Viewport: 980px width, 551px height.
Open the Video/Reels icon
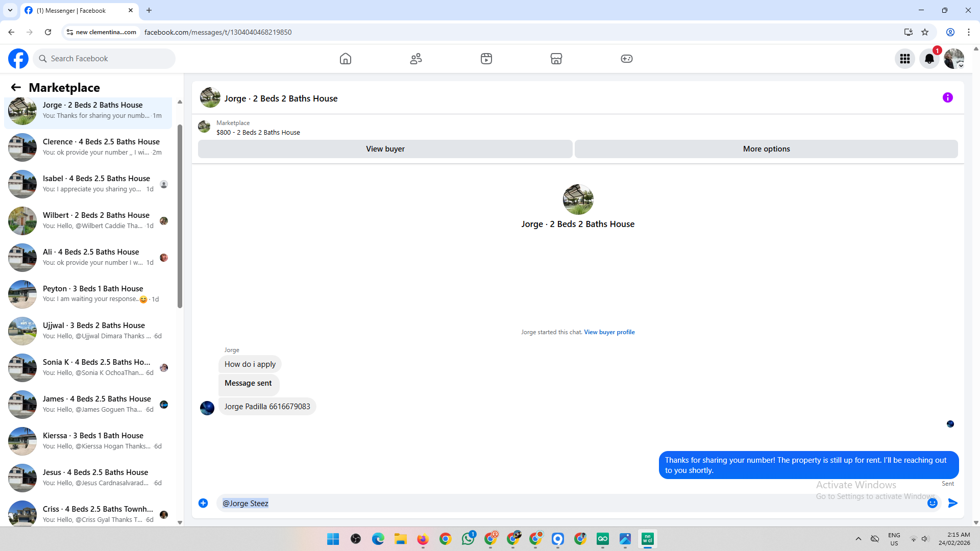click(x=486, y=59)
